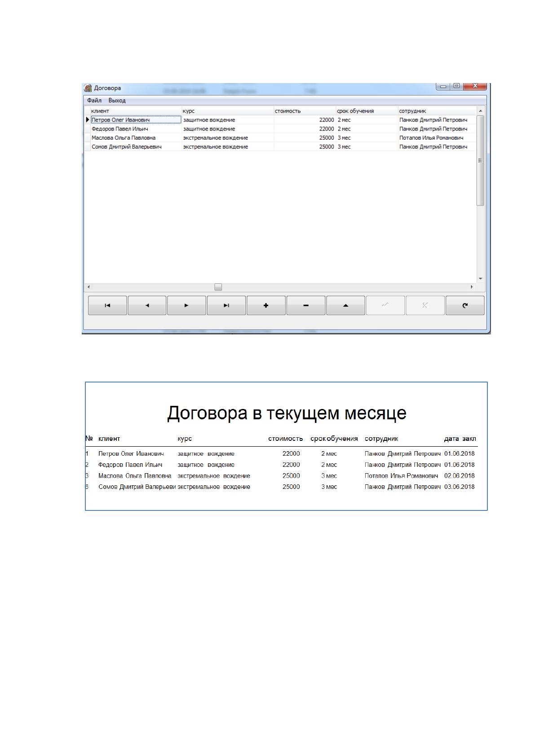Image resolution: width=535 pixels, height=756 pixels.
Task: Click the vertical scrollbar up arrow
Action: click(480, 111)
